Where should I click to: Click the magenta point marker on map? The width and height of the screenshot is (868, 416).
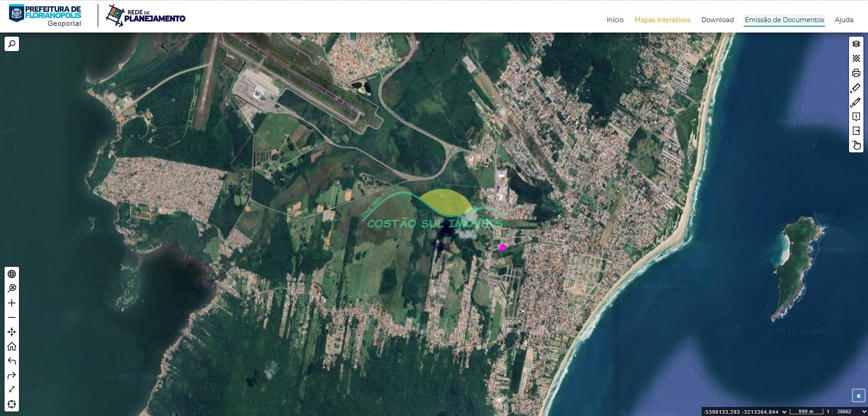pos(502,247)
